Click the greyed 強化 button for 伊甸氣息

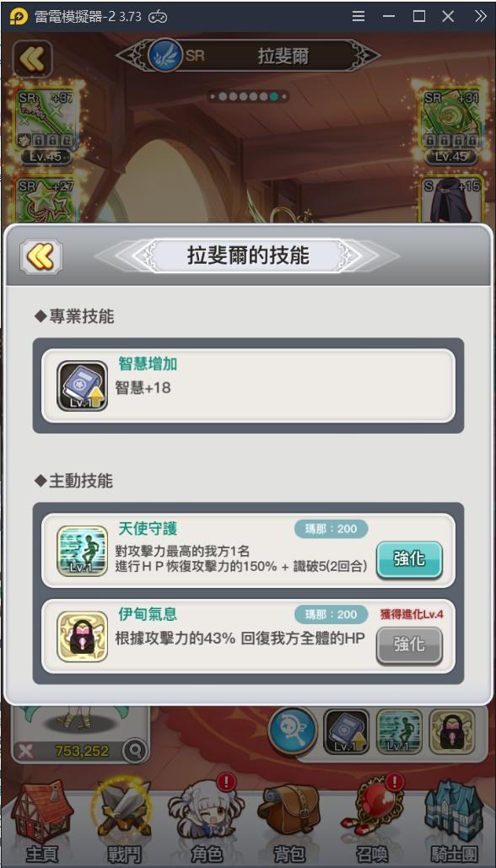[x=409, y=645]
